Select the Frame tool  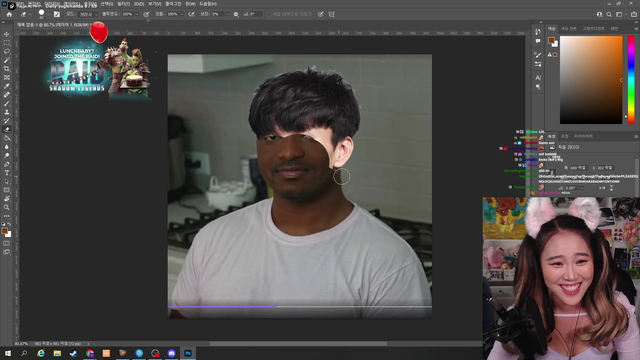click(7, 78)
